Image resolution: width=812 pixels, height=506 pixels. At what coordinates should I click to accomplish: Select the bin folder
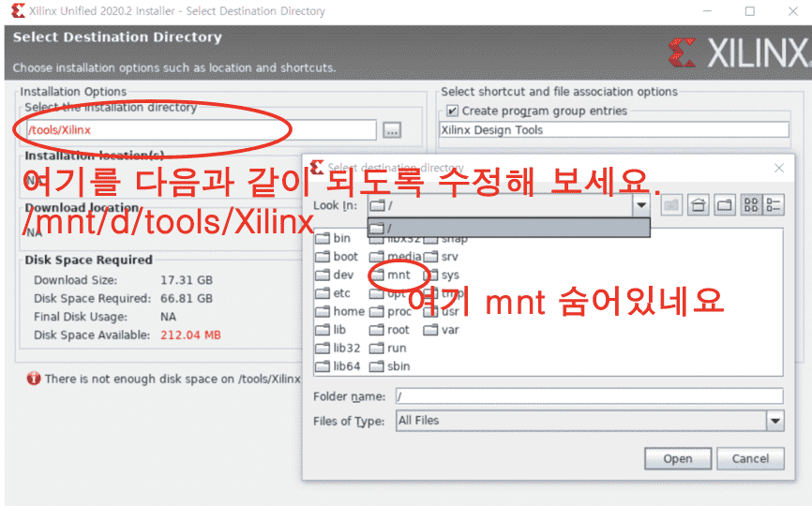click(x=334, y=238)
